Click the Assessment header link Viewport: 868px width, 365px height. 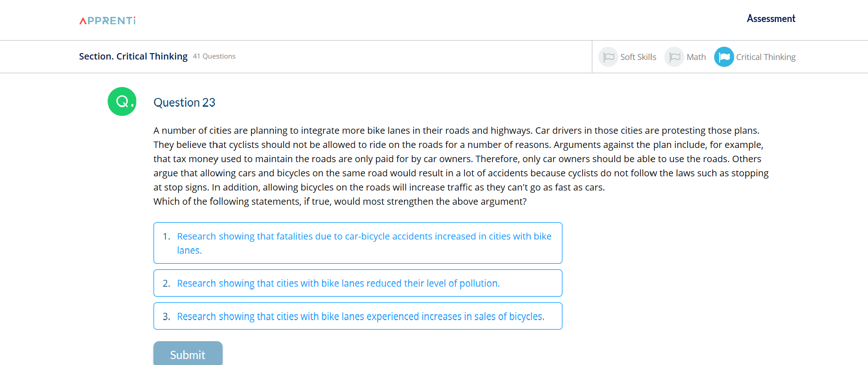point(771,19)
